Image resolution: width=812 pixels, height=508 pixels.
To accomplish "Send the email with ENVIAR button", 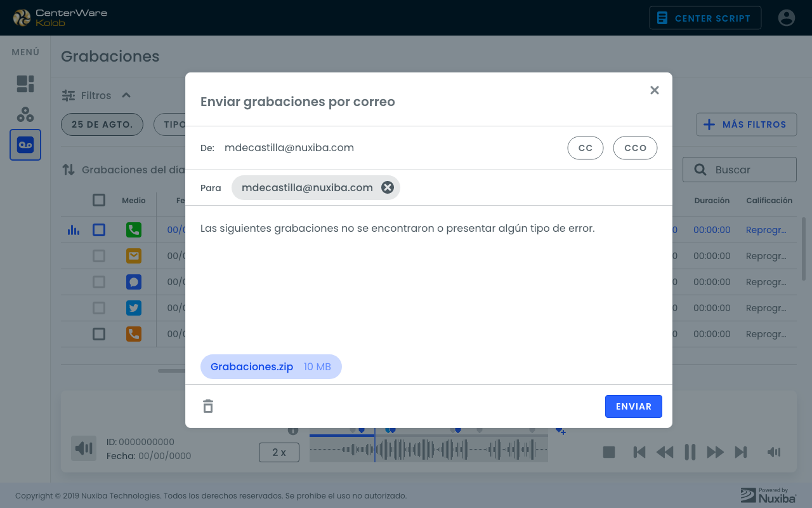I will pos(634,406).
